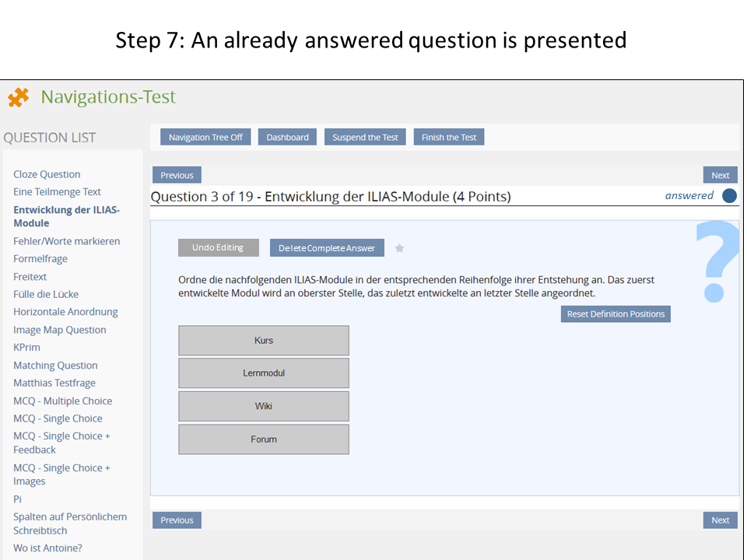Viewport: 747px width, 560px height.
Task: Select Matching Question from question list
Action: (55, 366)
